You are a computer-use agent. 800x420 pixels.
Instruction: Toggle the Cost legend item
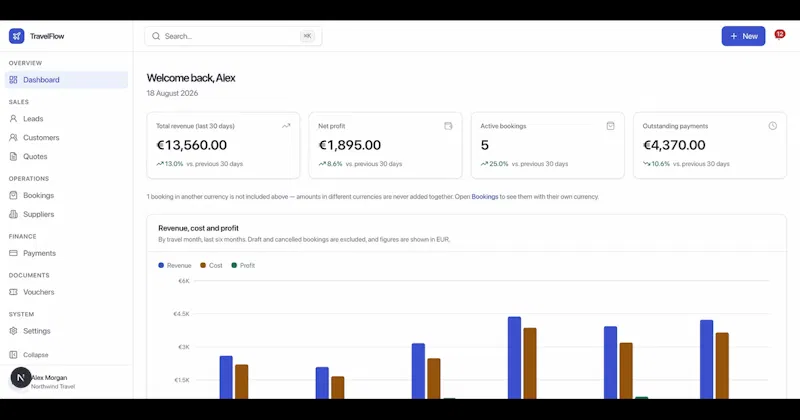211,265
